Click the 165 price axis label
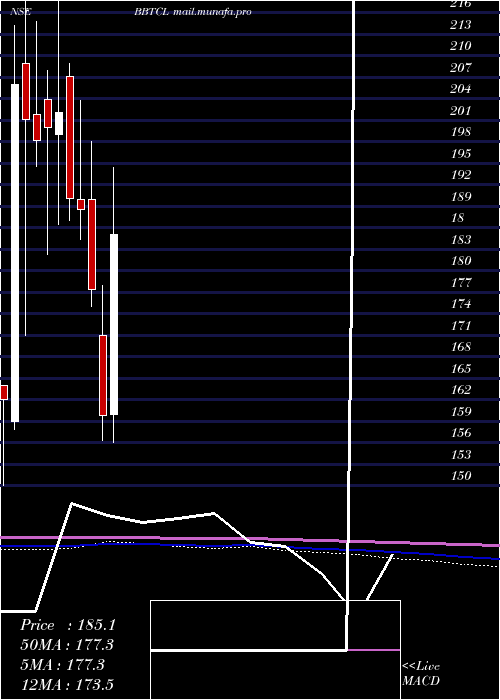The image size is (500, 700). tap(461, 368)
